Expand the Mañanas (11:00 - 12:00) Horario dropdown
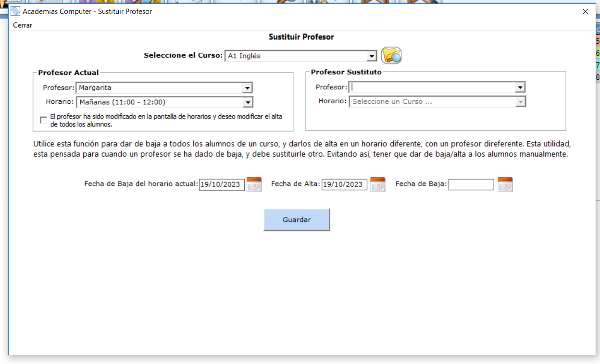The width and height of the screenshot is (600, 364). (x=247, y=102)
